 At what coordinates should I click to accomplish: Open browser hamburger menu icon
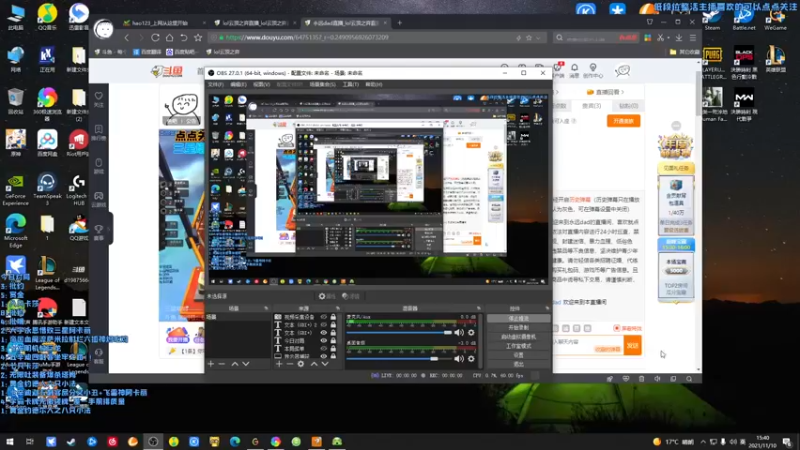point(692,37)
